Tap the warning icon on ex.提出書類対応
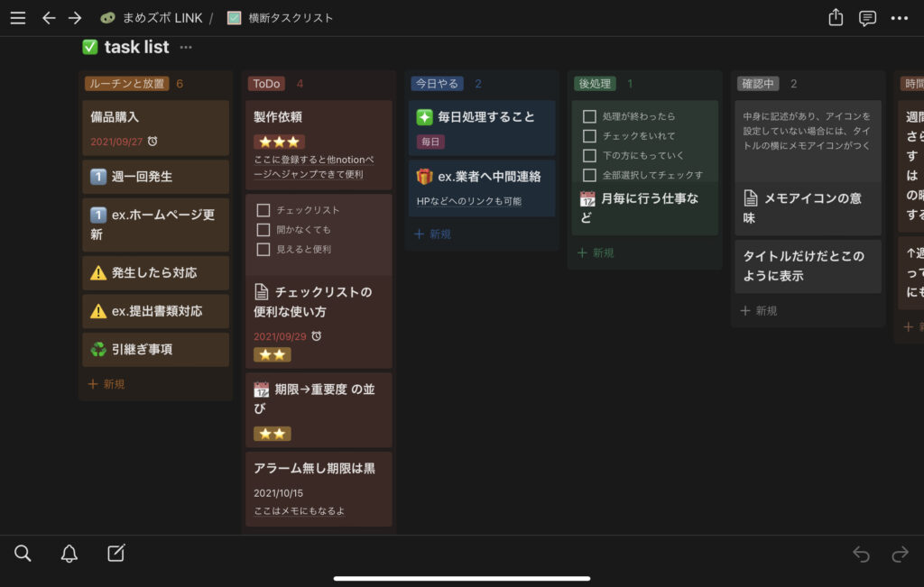924x587 pixels. click(98, 311)
